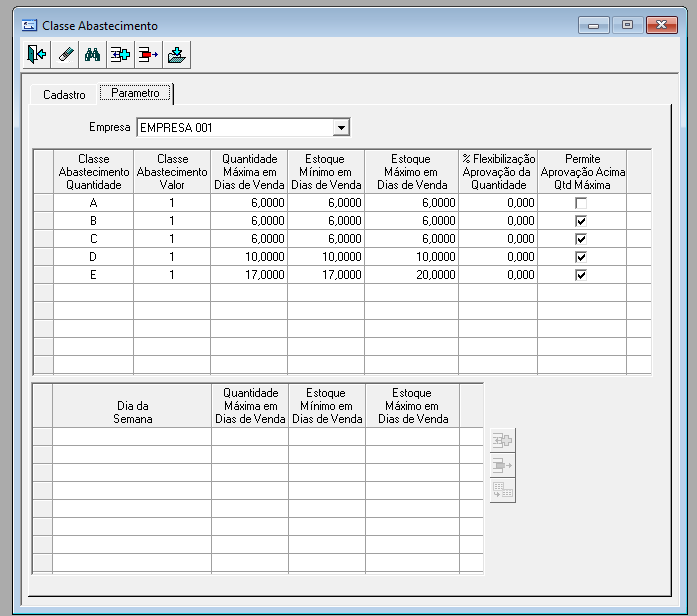Click Classe Abastecimento Valor column header

172,172
